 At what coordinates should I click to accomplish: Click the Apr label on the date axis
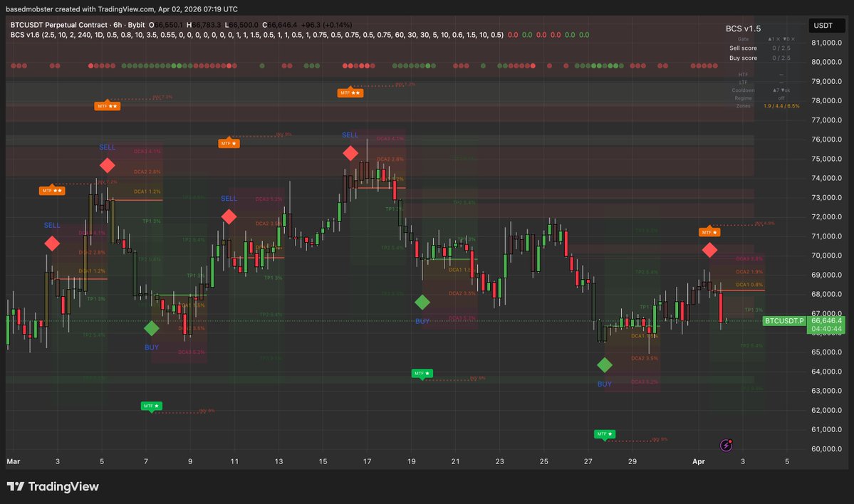(x=698, y=461)
